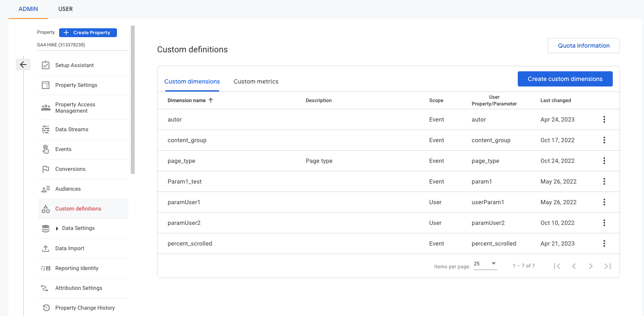
Task: Open the three-dot menu for Param1_test row
Action: (604, 181)
